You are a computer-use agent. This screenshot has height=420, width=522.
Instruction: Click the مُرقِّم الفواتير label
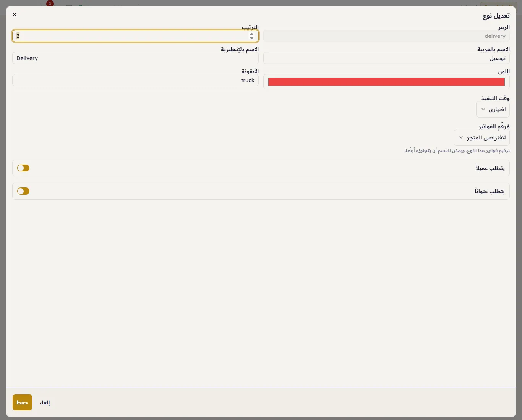(494, 126)
